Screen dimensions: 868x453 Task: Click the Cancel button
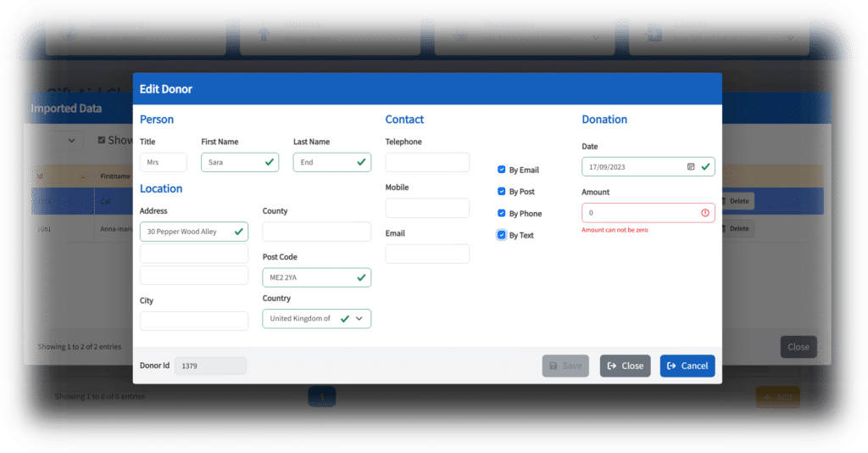click(x=687, y=366)
